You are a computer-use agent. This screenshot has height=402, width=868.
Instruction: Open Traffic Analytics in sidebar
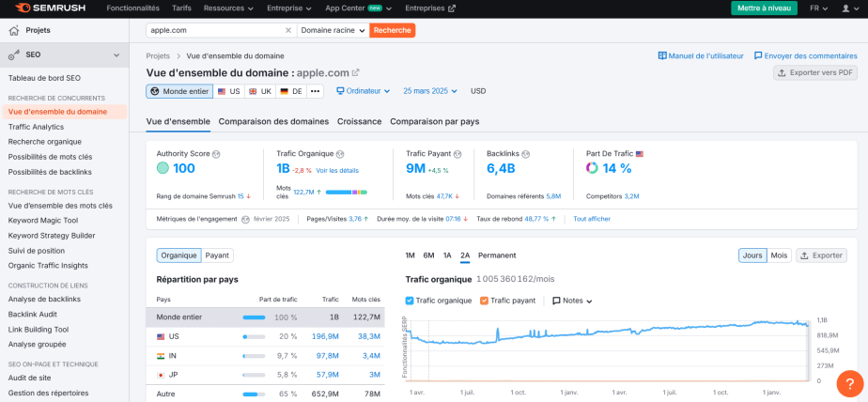tap(36, 127)
